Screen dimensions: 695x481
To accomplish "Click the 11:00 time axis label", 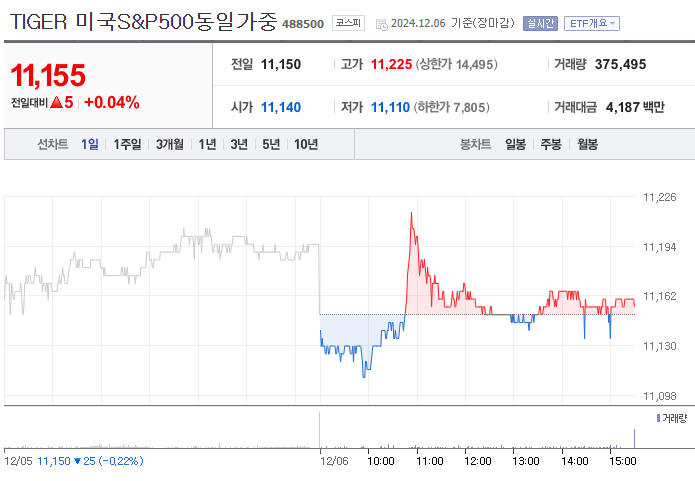I will tap(429, 461).
